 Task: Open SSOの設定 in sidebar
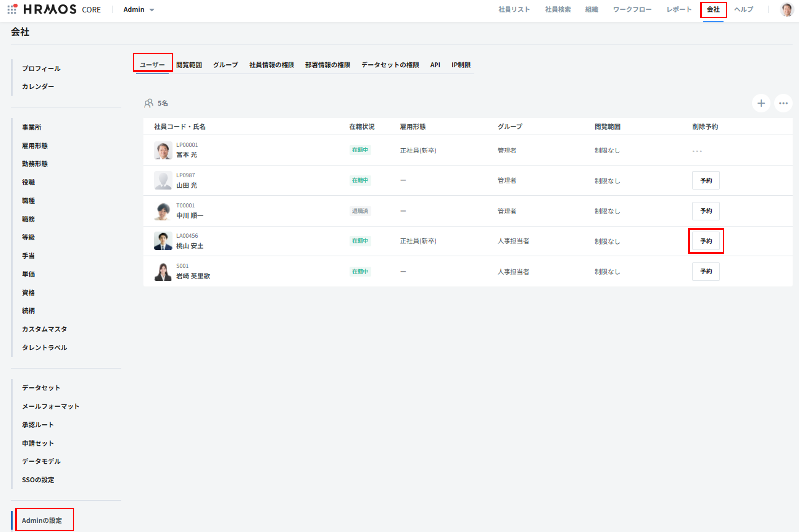(x=38, y=480)
